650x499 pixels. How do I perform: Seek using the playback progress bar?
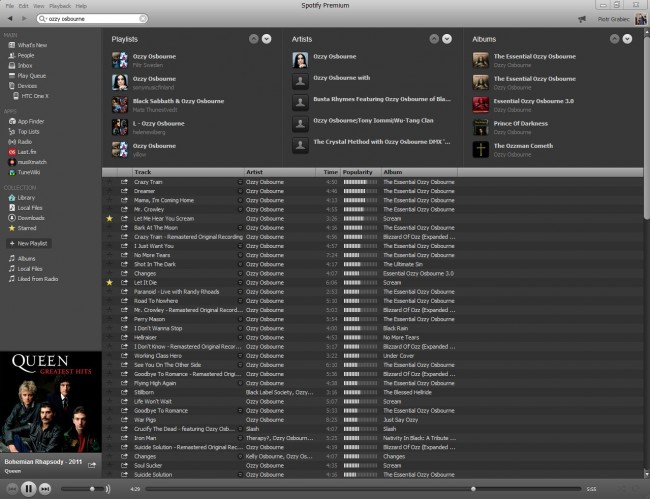[x=363, y=489]
